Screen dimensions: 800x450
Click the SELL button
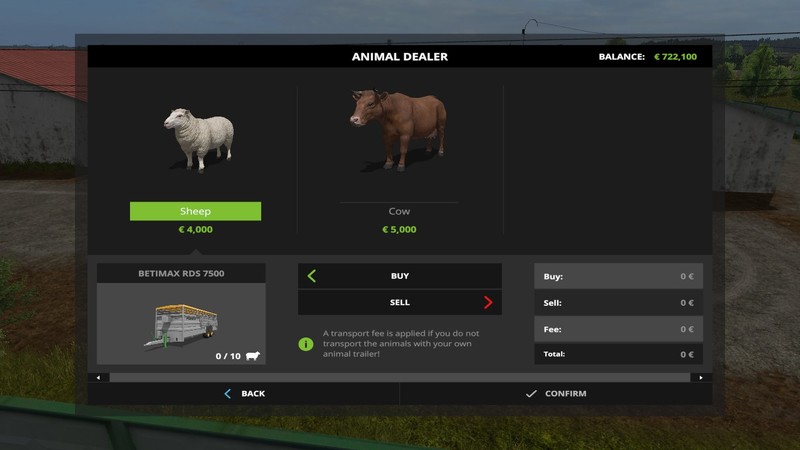399,303
